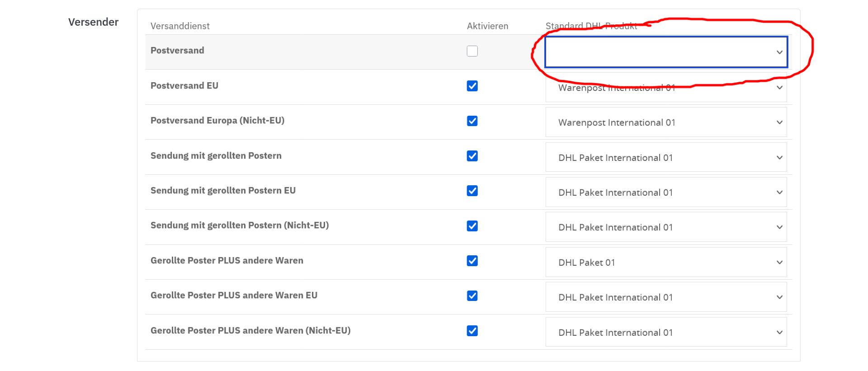Select the Postversand row label
Viewport: 868px width, 371px height.
coord(177,51)
